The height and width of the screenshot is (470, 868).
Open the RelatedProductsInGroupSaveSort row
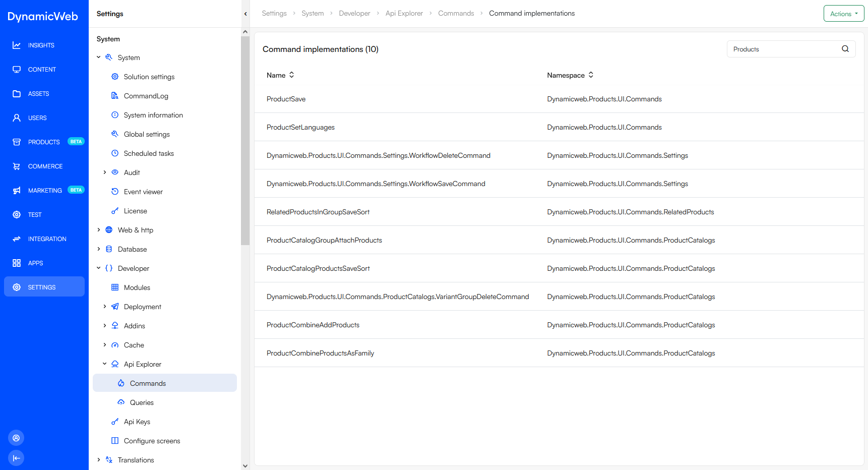(x=559, y=212)
